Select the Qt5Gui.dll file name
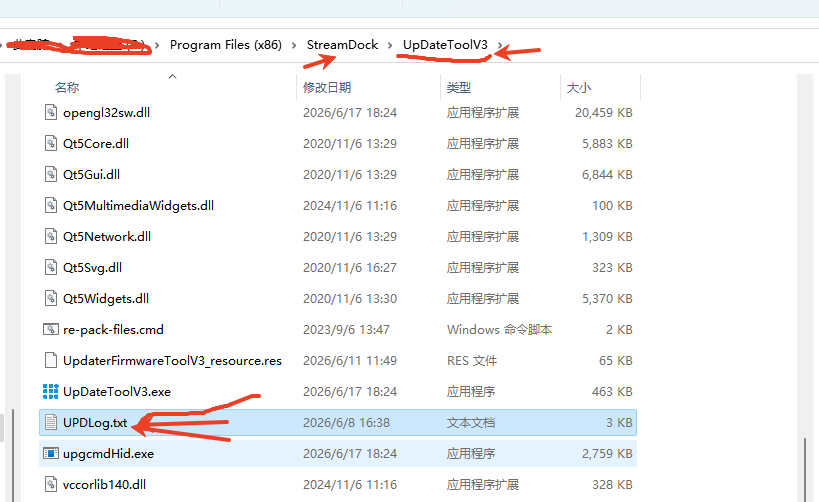This screenshot has height=502, width=819. (91, 174)
